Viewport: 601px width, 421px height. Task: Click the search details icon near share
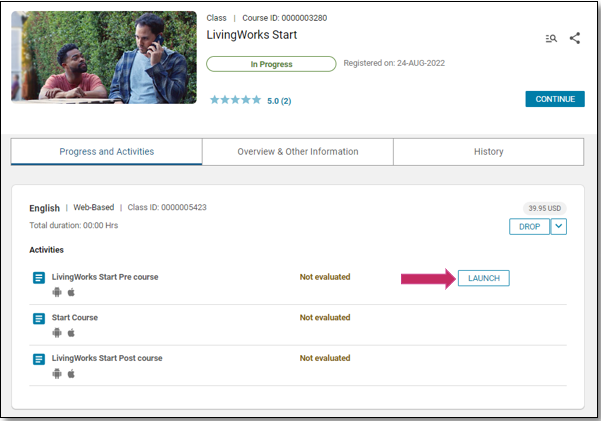click(551, 38)
